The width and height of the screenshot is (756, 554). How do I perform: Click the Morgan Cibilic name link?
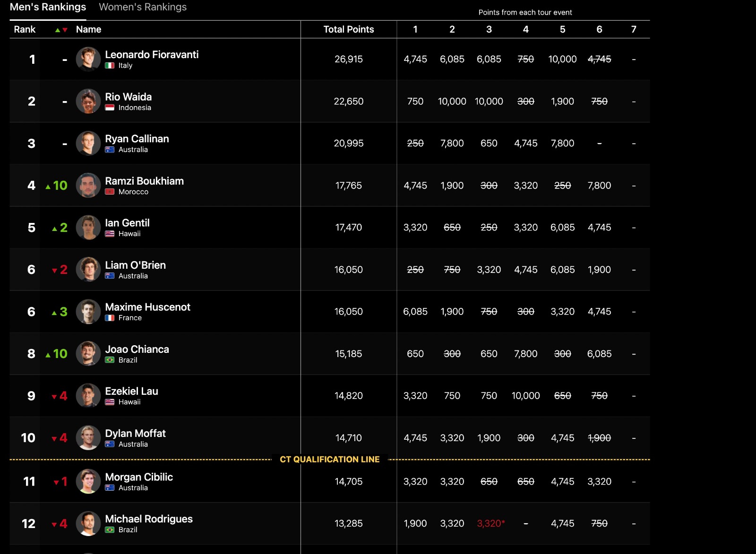point(139,477)
